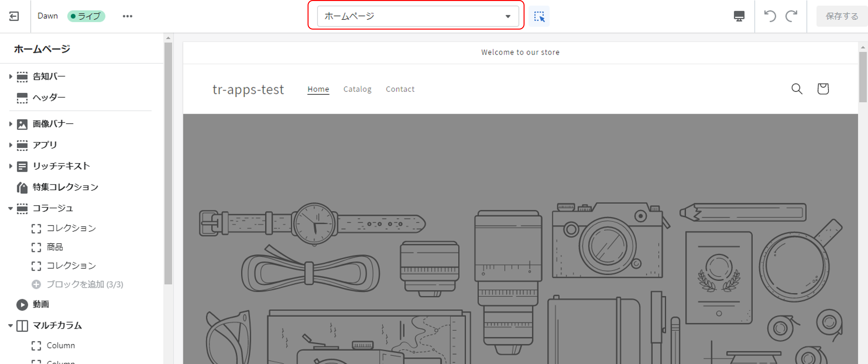Click the redo arrow icon

(x=791, y=16)
